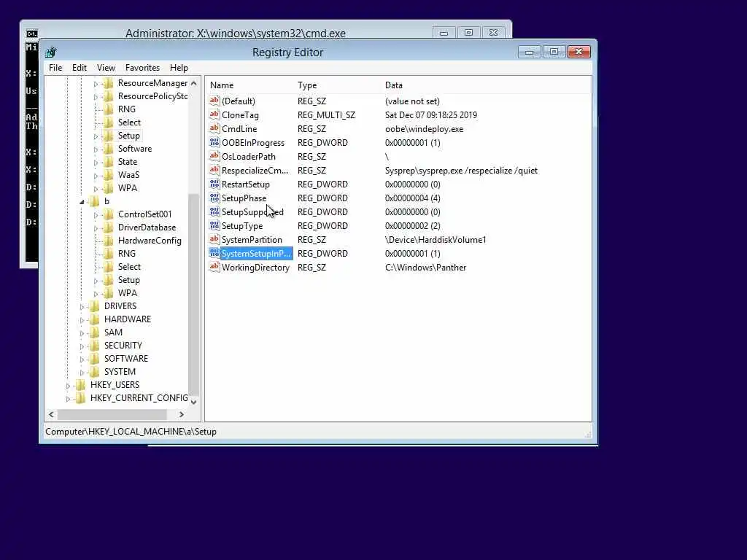
Task: Collapse the b key
Action: tap(82, 202)
